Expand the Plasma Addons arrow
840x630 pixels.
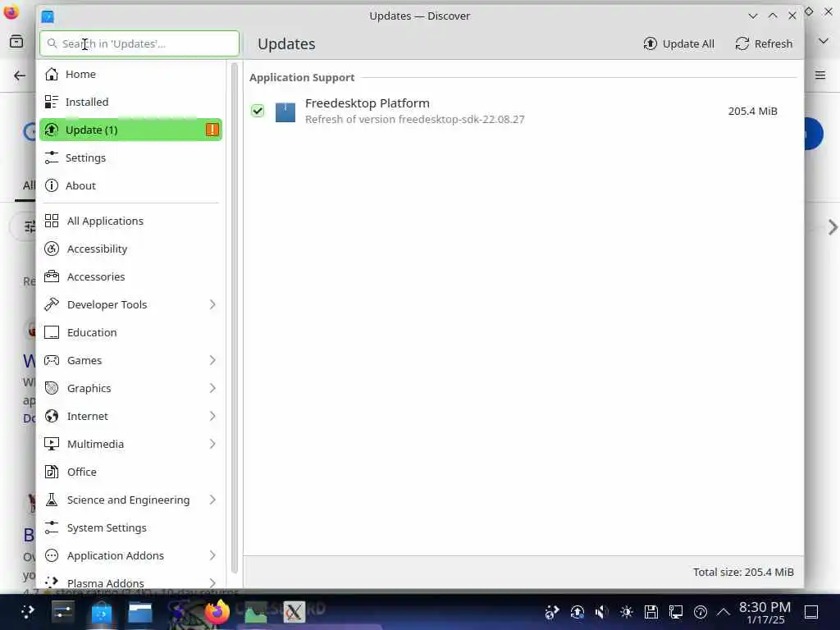[212, 582]
